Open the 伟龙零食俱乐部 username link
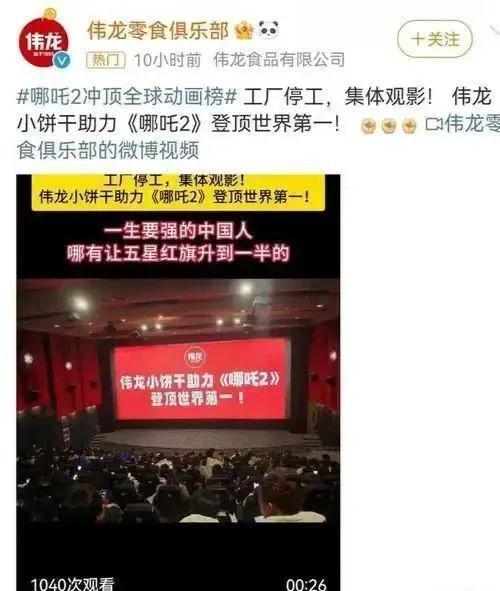500x591 pixels. tap(158, 31)
